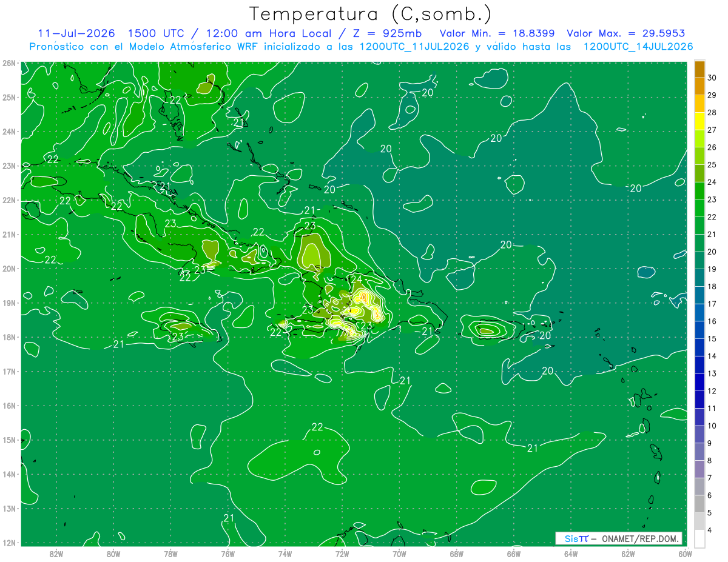Click colorbar yellow segment between 27 and 28
This screenshot has width=728, height=562.
699,121
